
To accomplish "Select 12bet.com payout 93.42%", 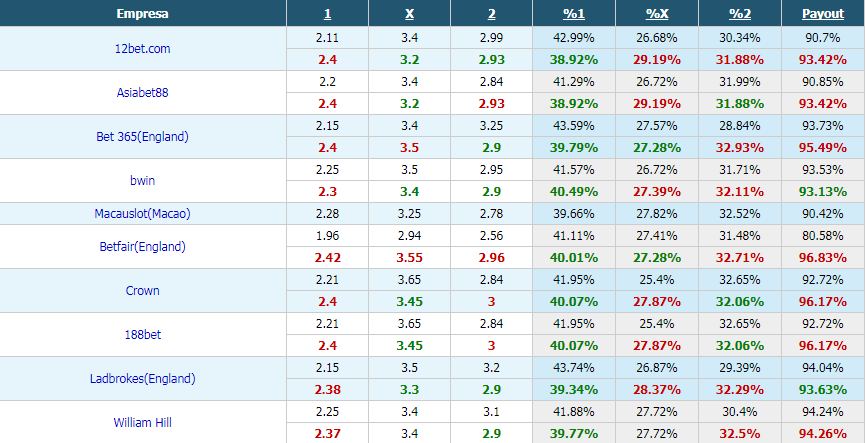I will tap(823, 60).
